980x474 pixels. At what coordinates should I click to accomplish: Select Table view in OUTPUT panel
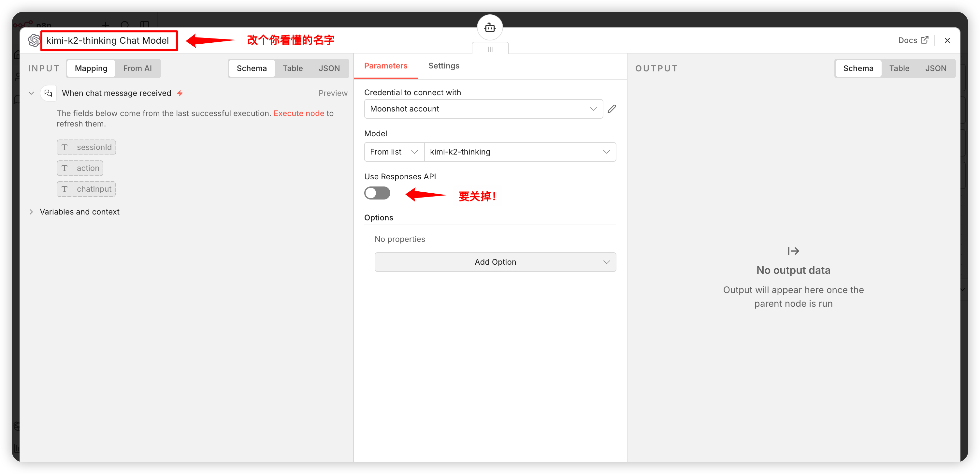point(899,68)
